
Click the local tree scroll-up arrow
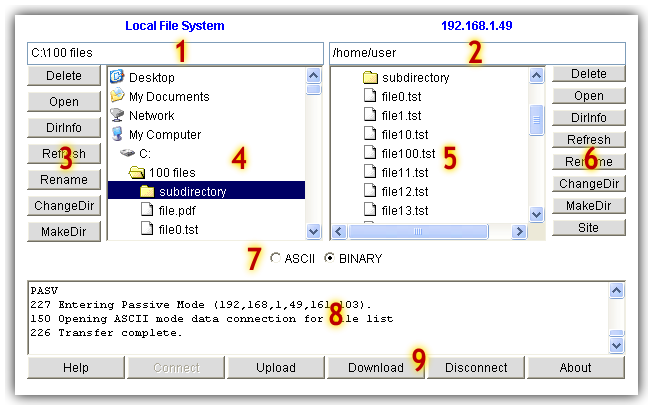pos(313,75)
